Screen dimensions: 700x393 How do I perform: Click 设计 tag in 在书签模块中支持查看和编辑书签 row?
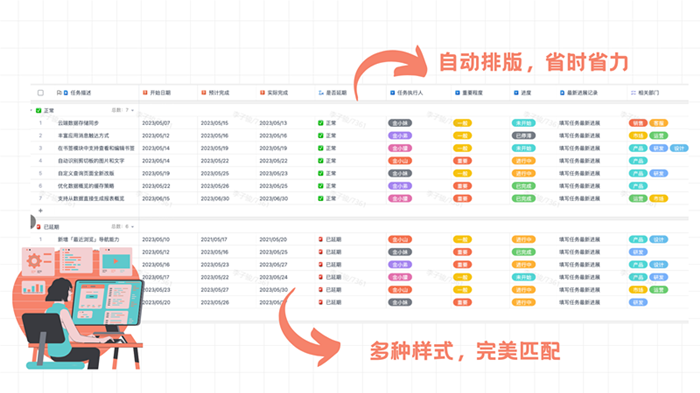[x=679, y=148]
